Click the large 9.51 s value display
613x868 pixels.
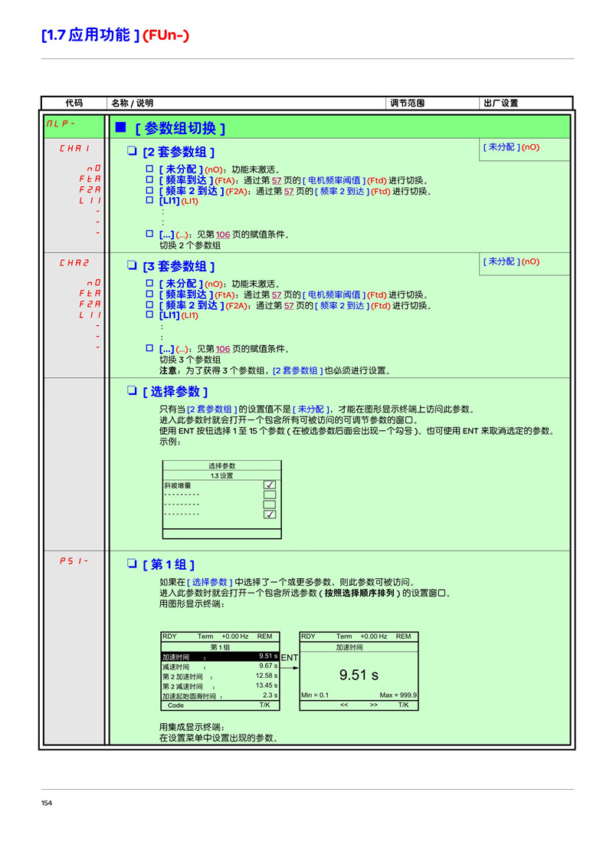click(359, 676)
